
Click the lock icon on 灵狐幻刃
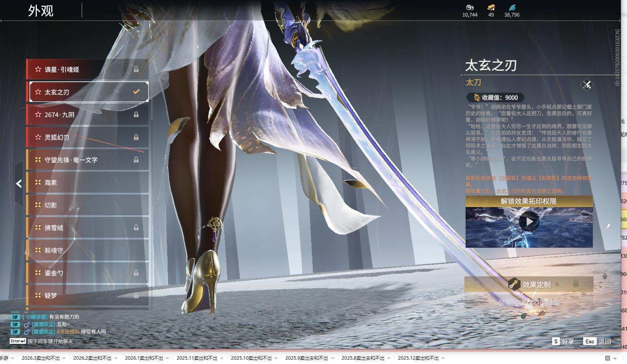[x=136, y=137]
